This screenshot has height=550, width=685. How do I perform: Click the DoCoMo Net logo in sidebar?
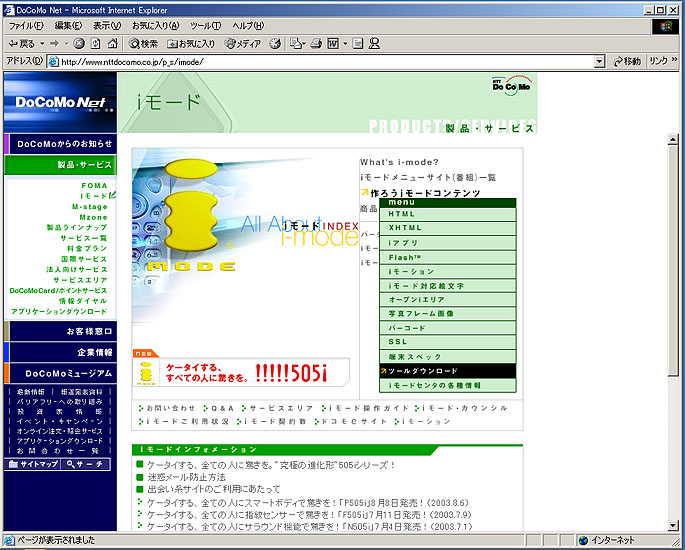59,101
